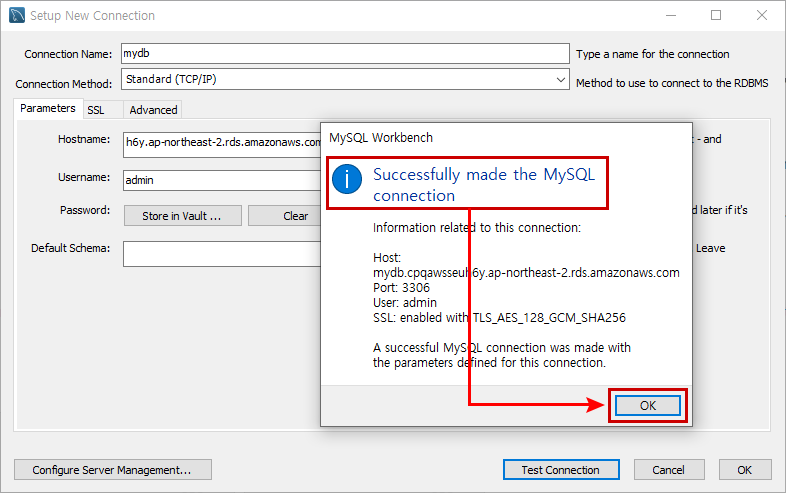Click the Username field containing admin

pyautogui.click(x=222, y=180)
